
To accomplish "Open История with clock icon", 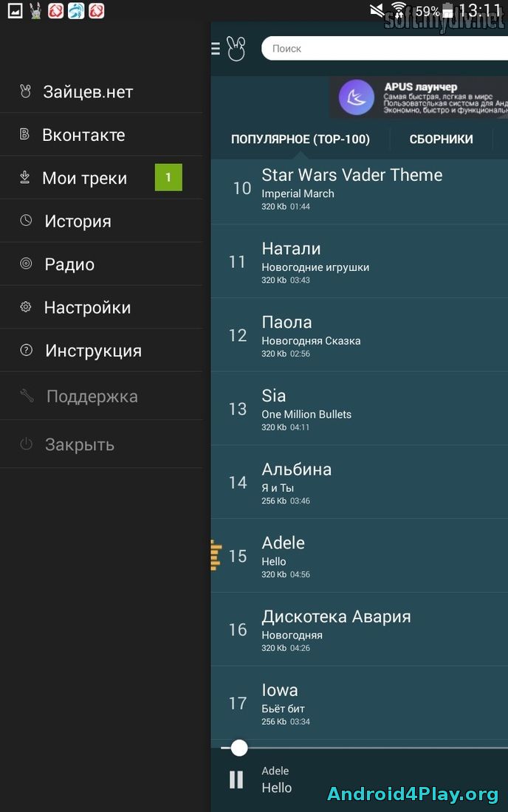I will click(x=101, y=221).
